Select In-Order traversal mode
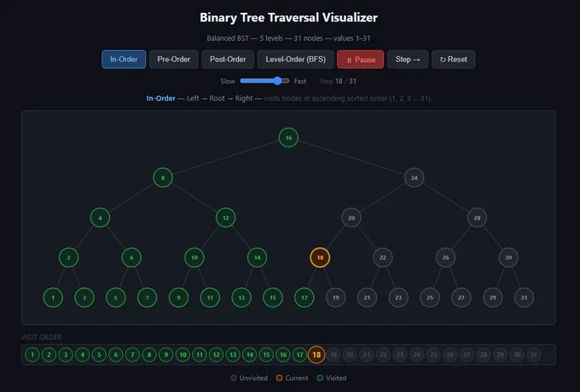 coord(124,59)
